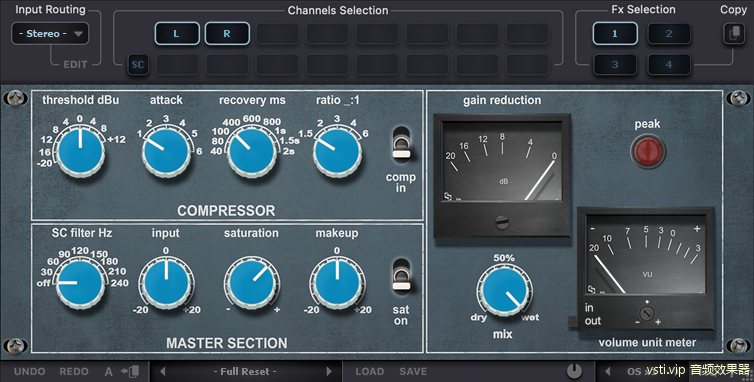This screenshot has width=754, height=382.
Task: Click the gain reduction meter adjustment screw
Action: point(502,222)
